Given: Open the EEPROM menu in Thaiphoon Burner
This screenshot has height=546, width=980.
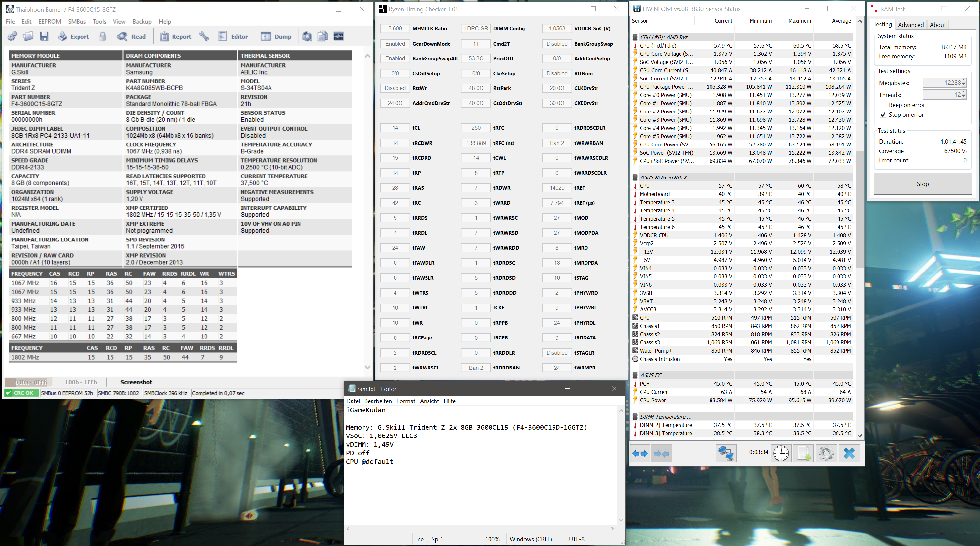Looking at the screenshot, I should click(49, 22).
